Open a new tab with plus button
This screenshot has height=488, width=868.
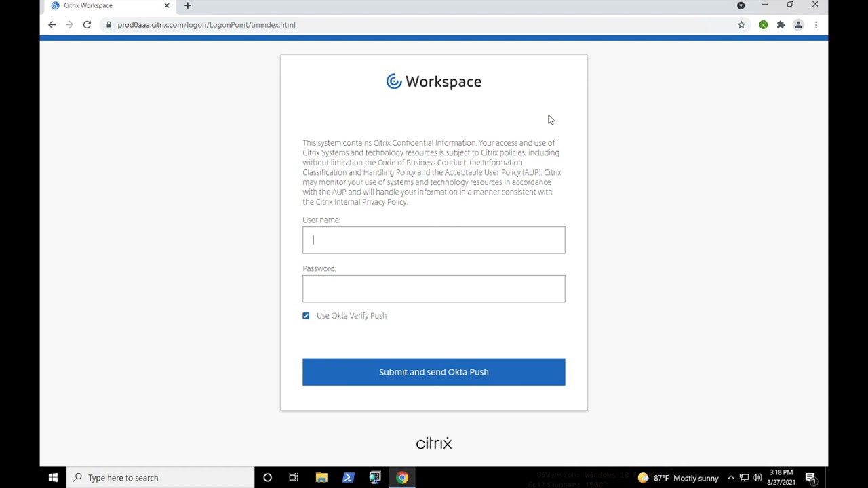click(188, 5)
